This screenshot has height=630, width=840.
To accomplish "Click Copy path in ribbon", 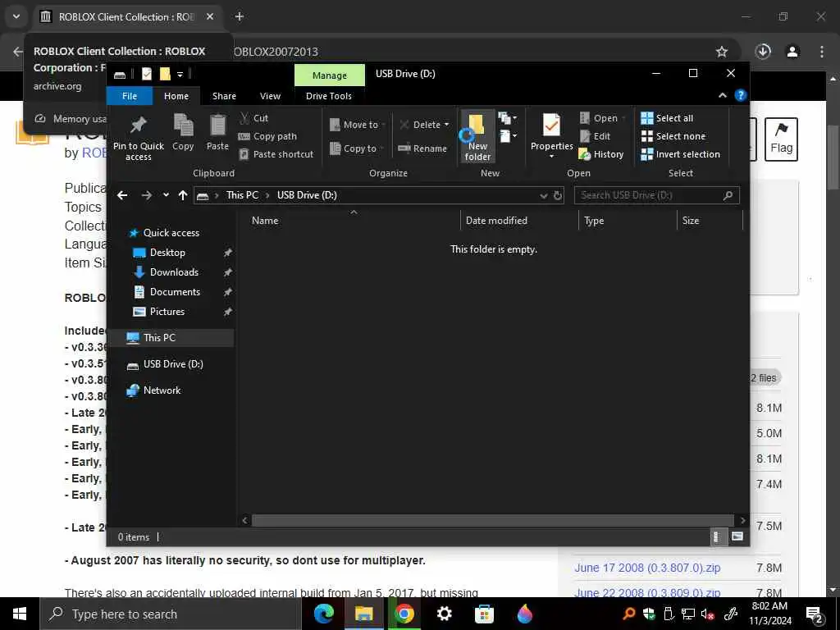I will tap(267, 136).
